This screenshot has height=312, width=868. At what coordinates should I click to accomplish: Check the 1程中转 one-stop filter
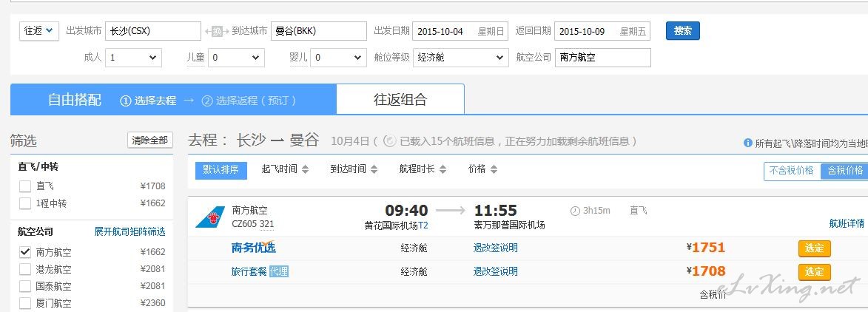pos(25,203)
